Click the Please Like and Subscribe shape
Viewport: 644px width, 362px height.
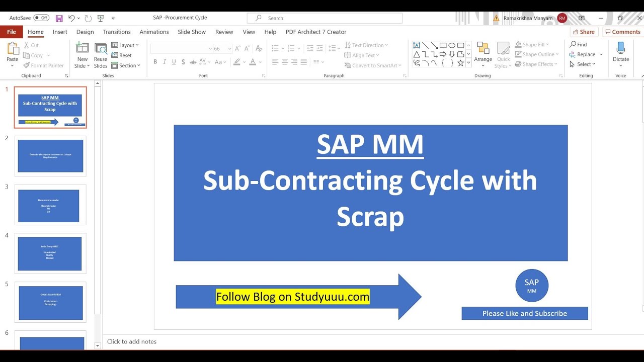coord(525,313)
